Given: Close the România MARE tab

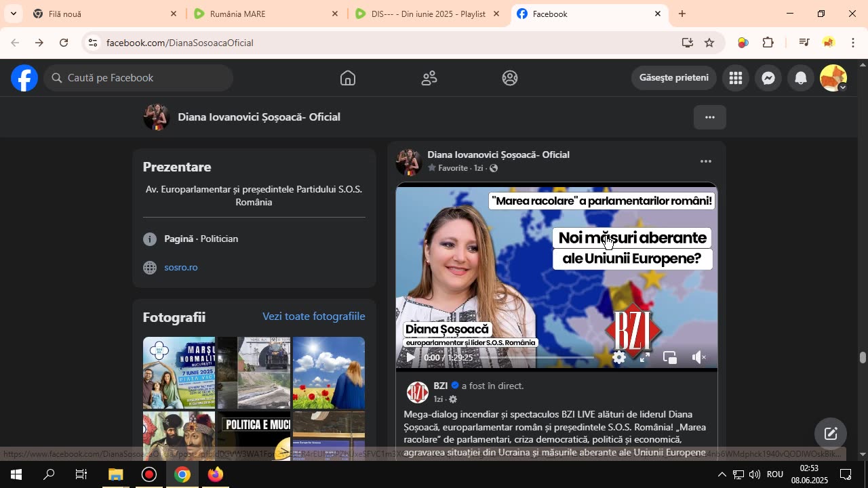Looking at the screenshot, I should (x=335, y=14).
